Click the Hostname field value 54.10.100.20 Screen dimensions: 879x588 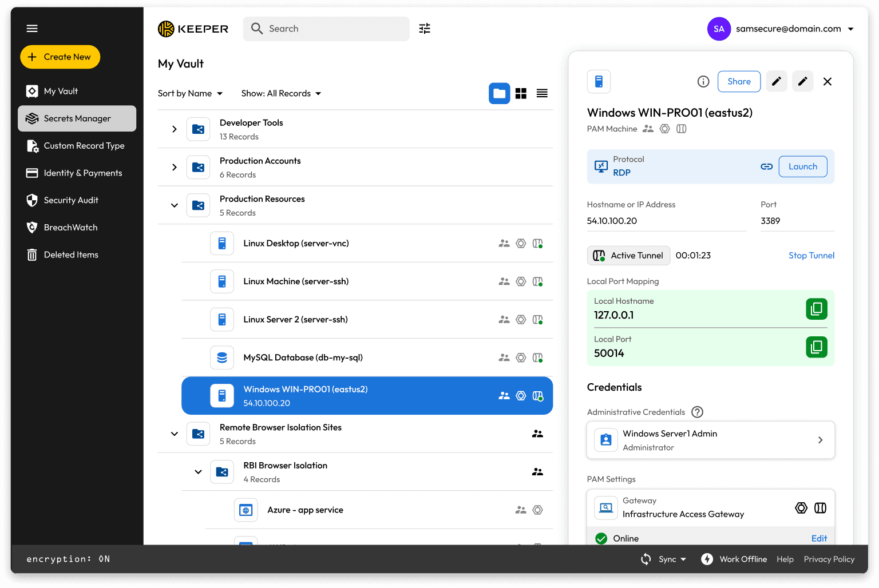[x=612, y=221]
